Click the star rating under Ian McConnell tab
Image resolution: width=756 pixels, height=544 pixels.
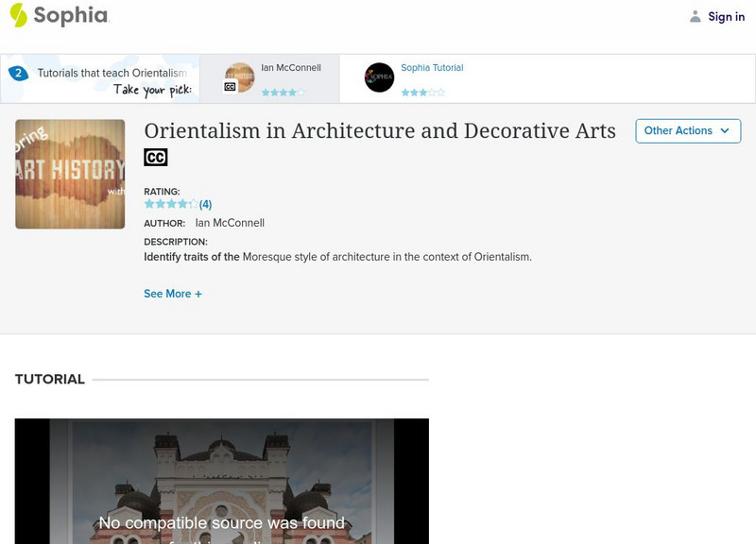point(283,92)
